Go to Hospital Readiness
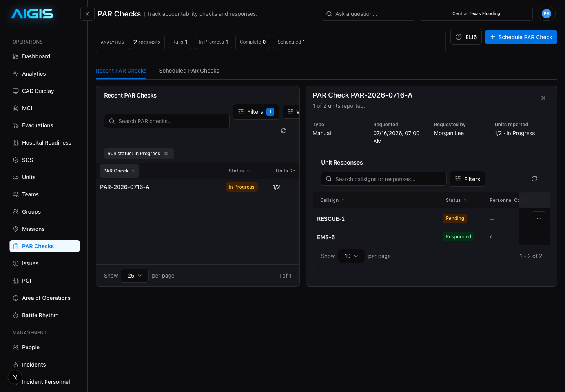The width and height of the screenshot is (565, 392). point(45,143)
